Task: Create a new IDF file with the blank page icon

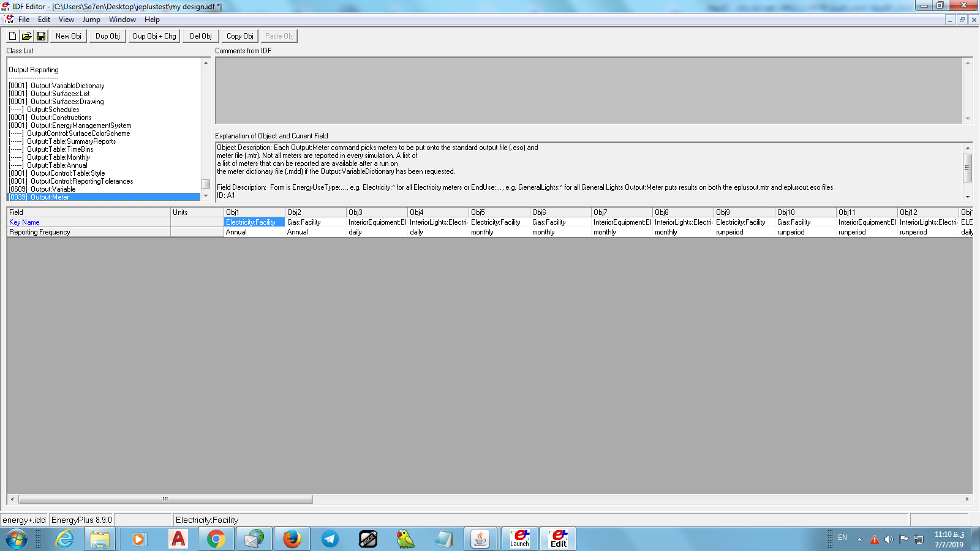Action: 12,36
